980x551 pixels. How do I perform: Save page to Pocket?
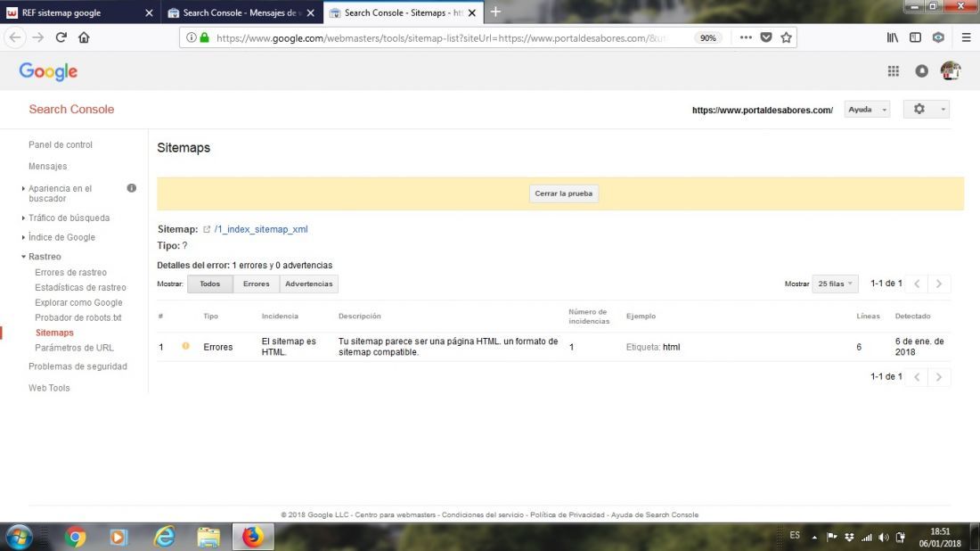[x=766, y=37]
